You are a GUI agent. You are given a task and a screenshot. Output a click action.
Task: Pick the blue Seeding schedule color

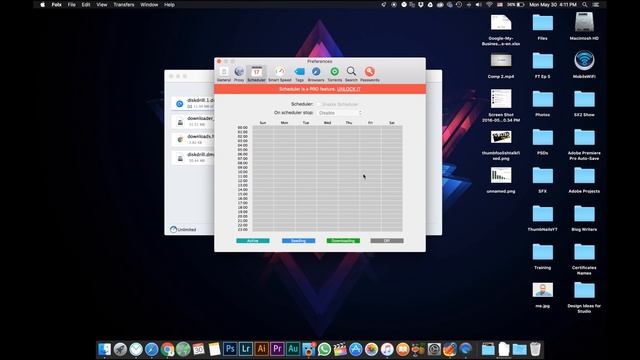coord(298,241)
